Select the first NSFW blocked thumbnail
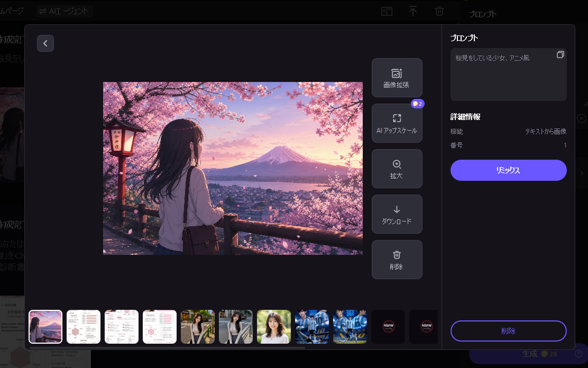The height and width of the screenshot is (368, 588). [x=388, y=327]
